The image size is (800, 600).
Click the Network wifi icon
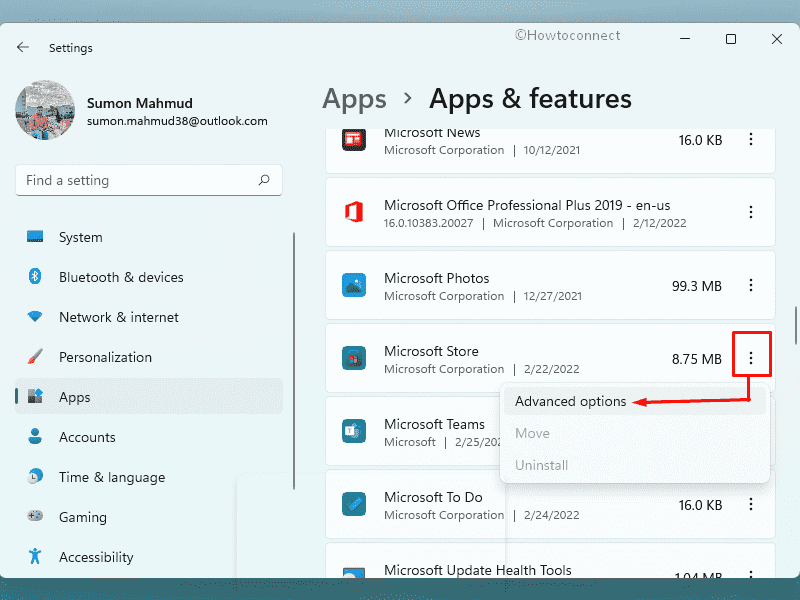coord(35,317)
